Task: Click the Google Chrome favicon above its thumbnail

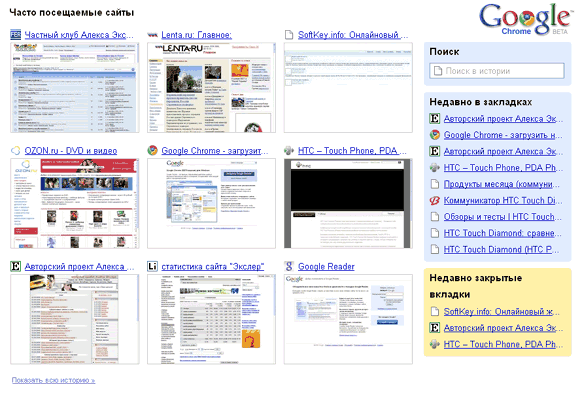Action: pos(152,151)
